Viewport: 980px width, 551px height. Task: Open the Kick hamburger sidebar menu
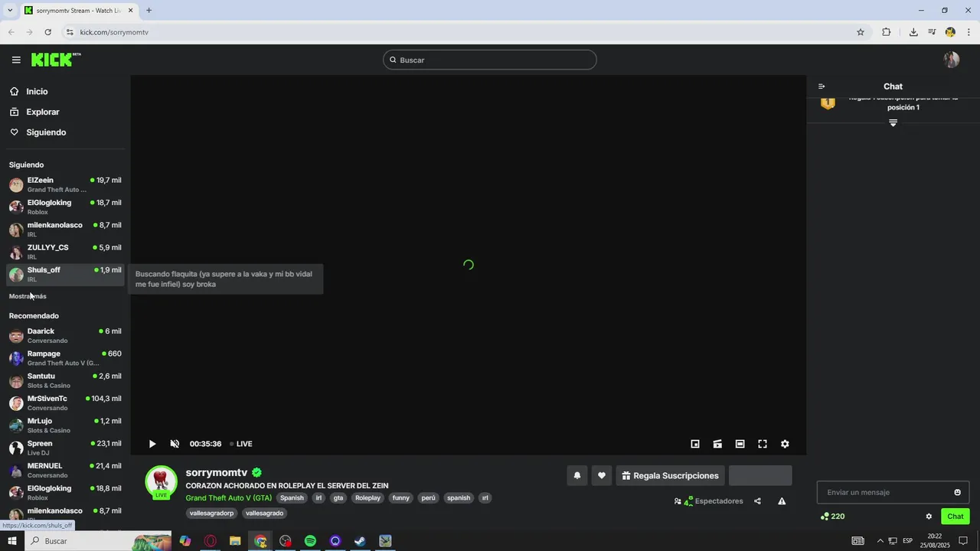(16, 60)
